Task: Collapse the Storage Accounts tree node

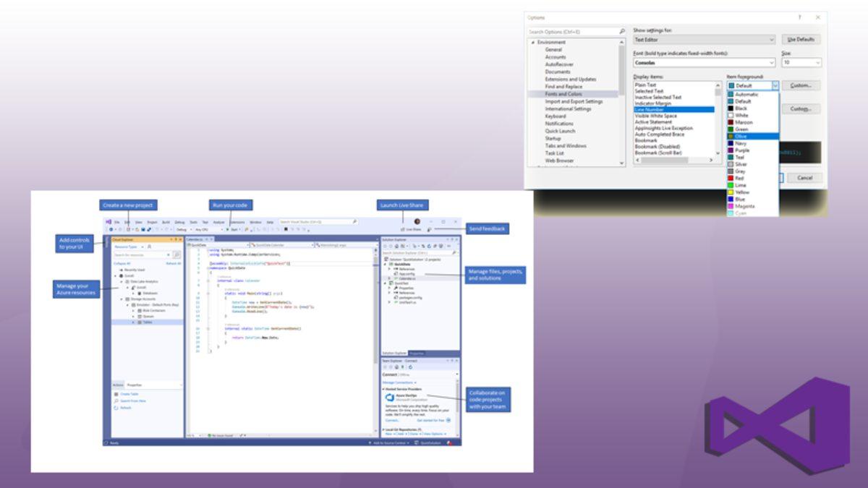Action: click(x=122, y=299)
